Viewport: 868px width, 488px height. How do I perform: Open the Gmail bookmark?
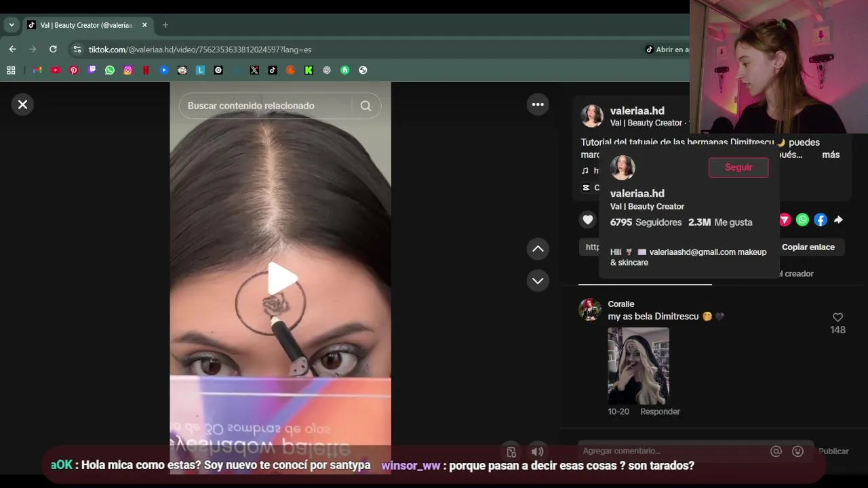(37, 70)
